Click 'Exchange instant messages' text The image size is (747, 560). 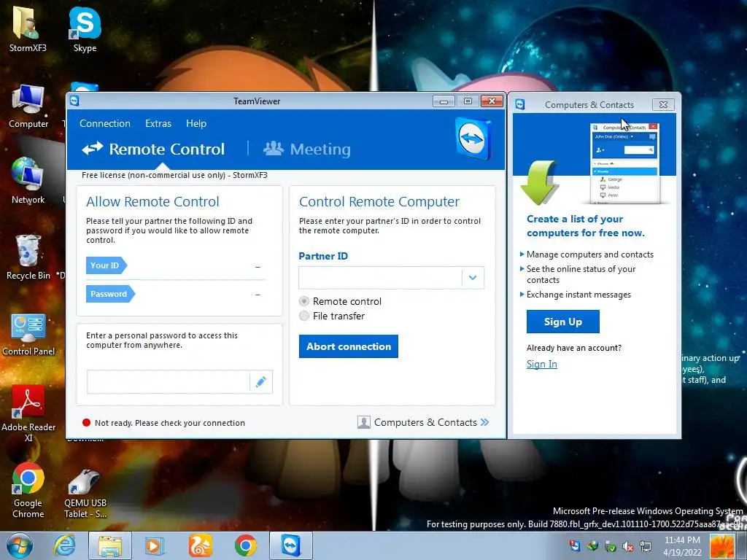pyautogui.click(x=578, y=295)
